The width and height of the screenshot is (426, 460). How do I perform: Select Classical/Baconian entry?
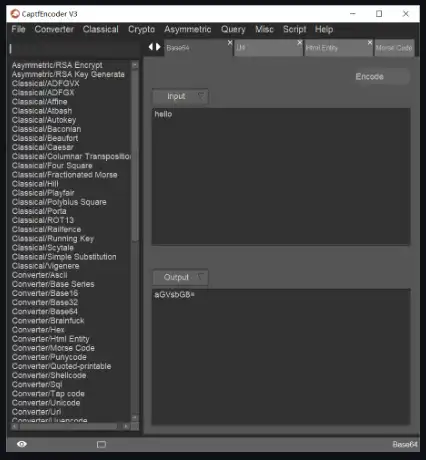pyautogui.click(x=46, y=129)
